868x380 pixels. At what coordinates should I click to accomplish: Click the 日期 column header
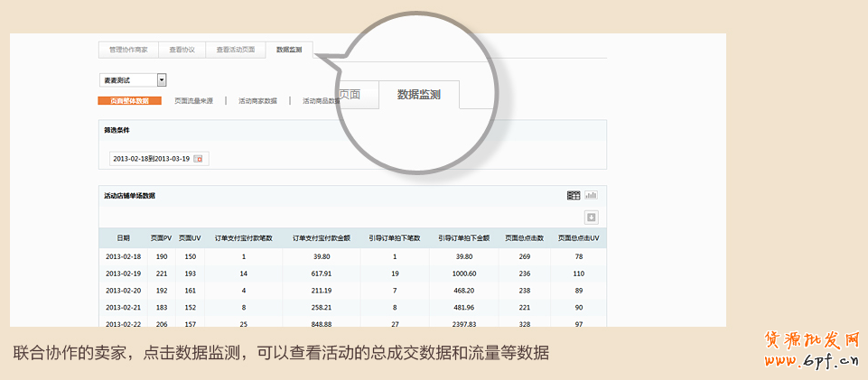[123, 238]
